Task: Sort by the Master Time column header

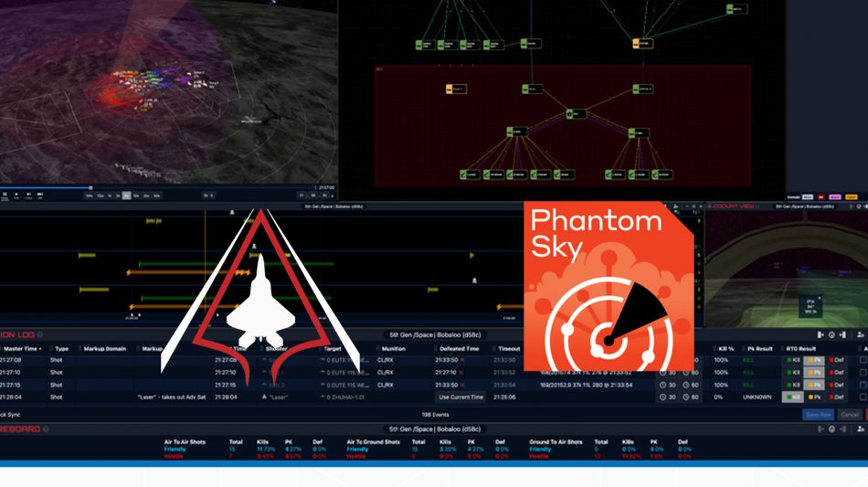Action: 21,349
